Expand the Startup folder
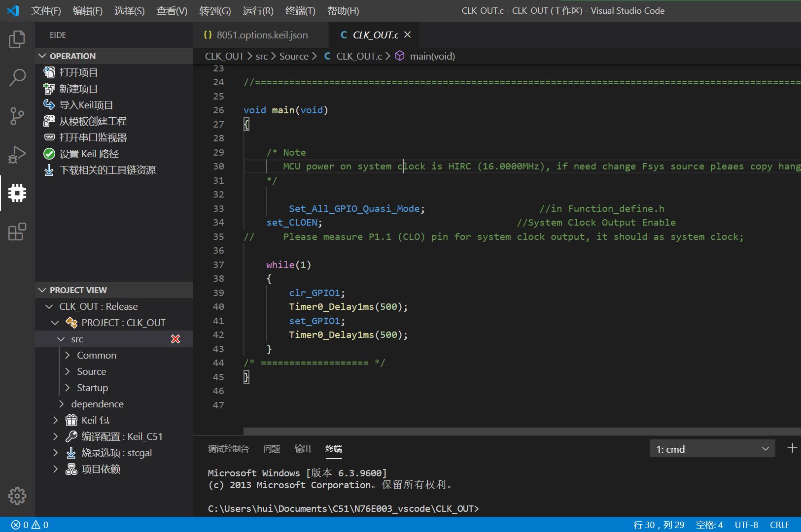Image resolution: width=801 pixels, height=532 pixels. tap(68, 388)
